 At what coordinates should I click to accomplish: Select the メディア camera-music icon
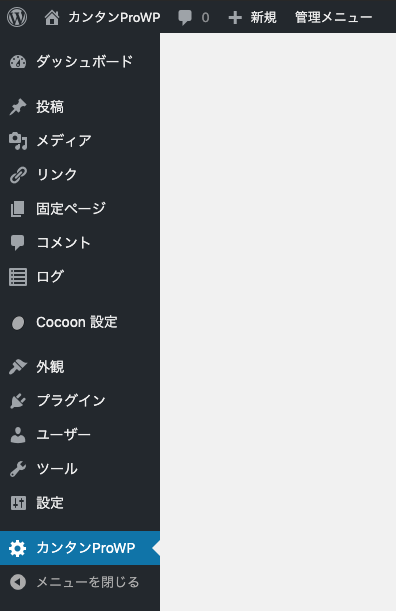tap(18, 141)
